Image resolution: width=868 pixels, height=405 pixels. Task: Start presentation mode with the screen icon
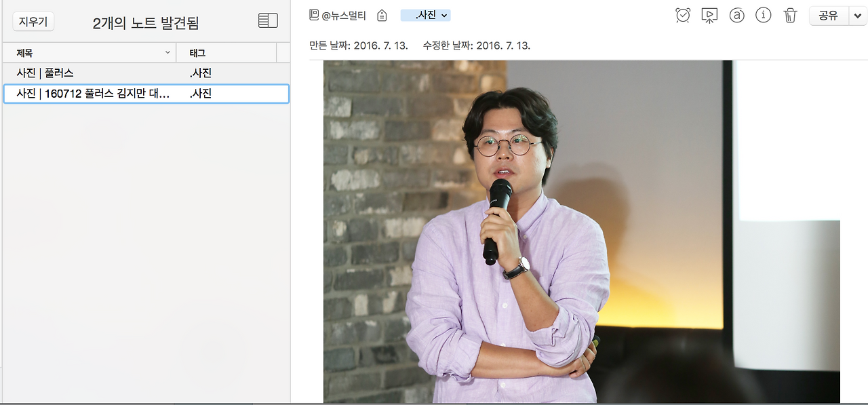[x=709, y=16]
